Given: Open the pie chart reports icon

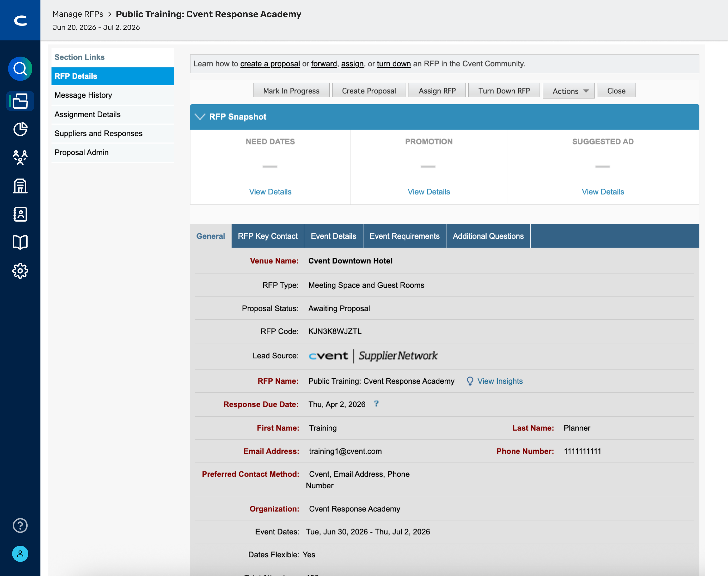Looking at the screenshot, I should [x=20, y=129].
